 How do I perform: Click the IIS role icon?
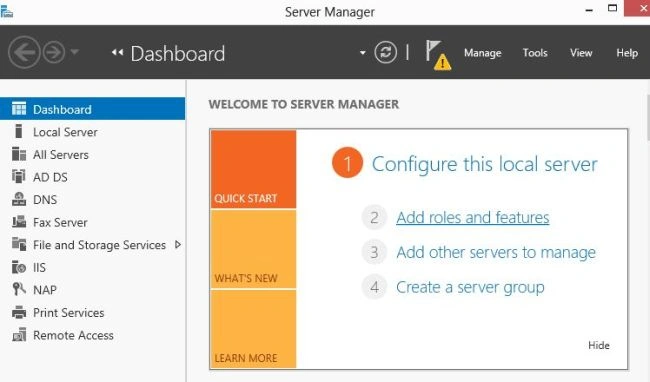[x=19, y=267]
